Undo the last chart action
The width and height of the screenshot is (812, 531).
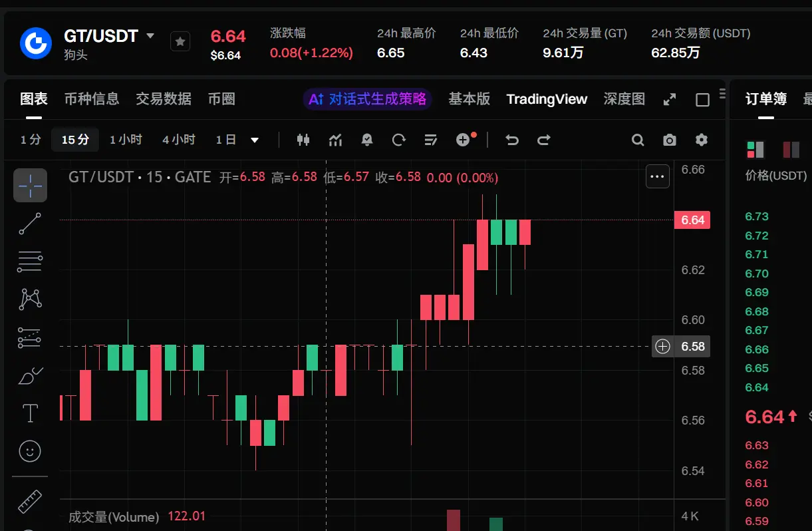tap(512, 140)
